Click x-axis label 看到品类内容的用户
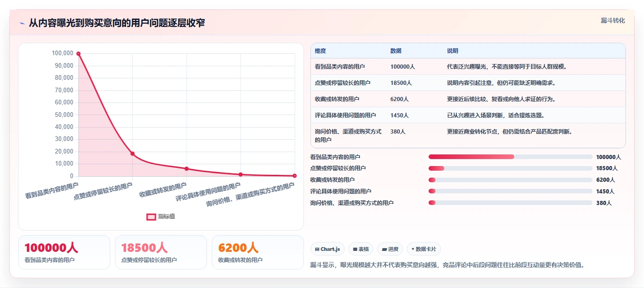The height and width of the screenshot is (288, 644). [x=52, y=191]
